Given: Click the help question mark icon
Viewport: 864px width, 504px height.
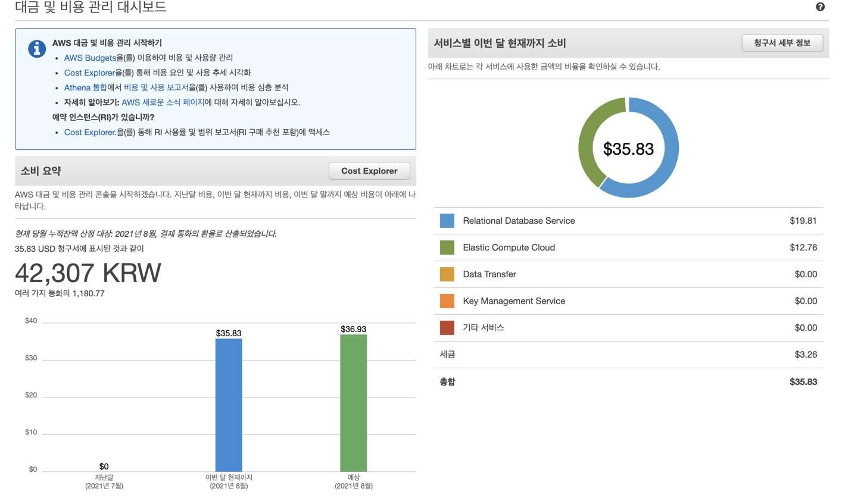Looking at the screenshot, I should coord(820,7).
